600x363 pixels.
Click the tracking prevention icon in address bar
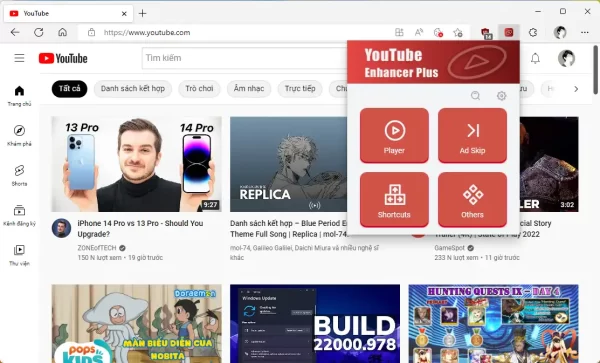click(439, 33)
